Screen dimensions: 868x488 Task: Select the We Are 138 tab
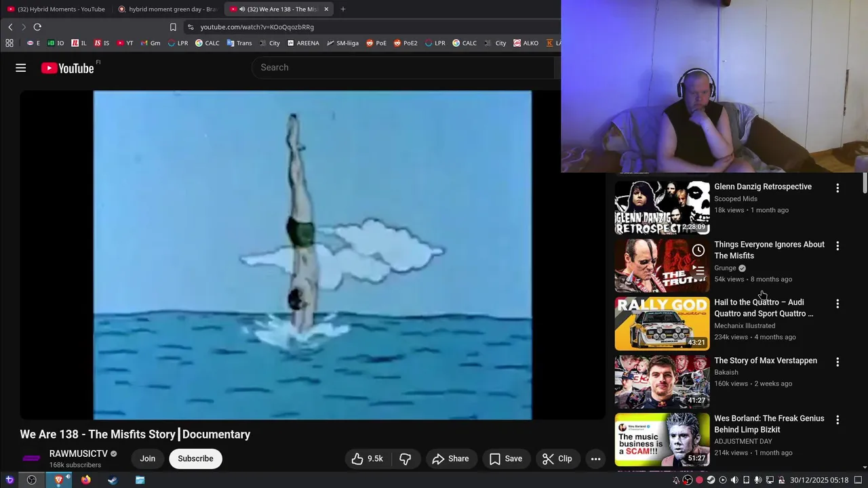pos(278,9)
